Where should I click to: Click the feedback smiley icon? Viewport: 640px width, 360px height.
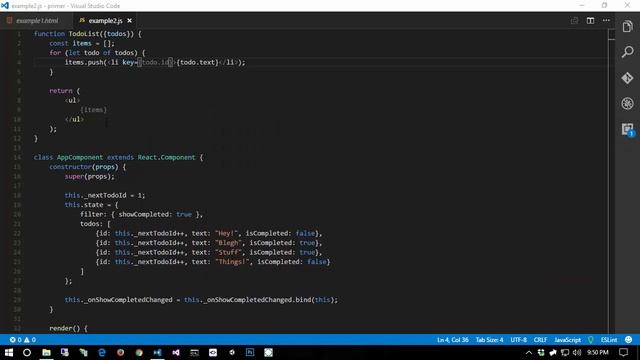tap(629, 340)
